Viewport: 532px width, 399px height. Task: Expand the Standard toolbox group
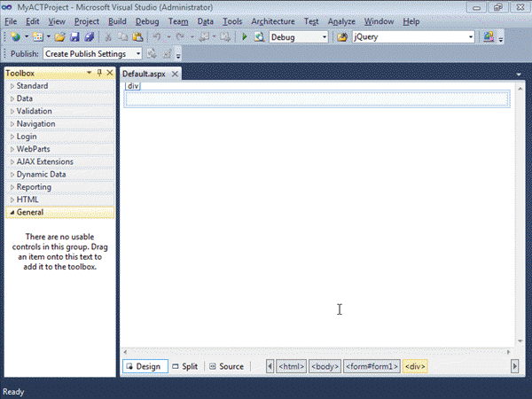(12, 86)
